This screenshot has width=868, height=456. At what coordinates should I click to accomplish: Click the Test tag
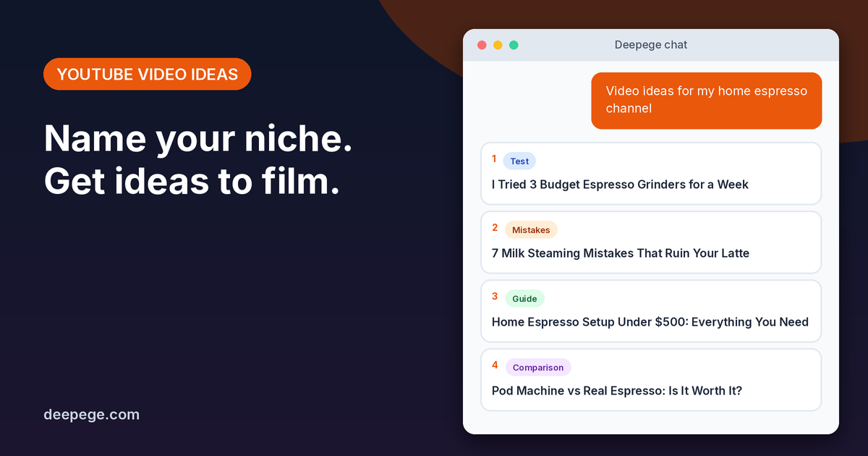click(519, 161)
